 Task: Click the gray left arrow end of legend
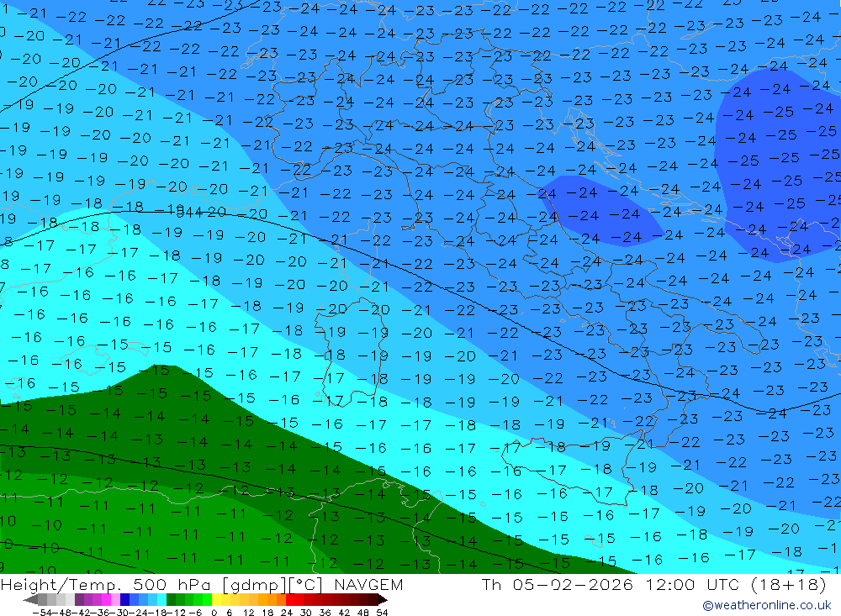30,599
